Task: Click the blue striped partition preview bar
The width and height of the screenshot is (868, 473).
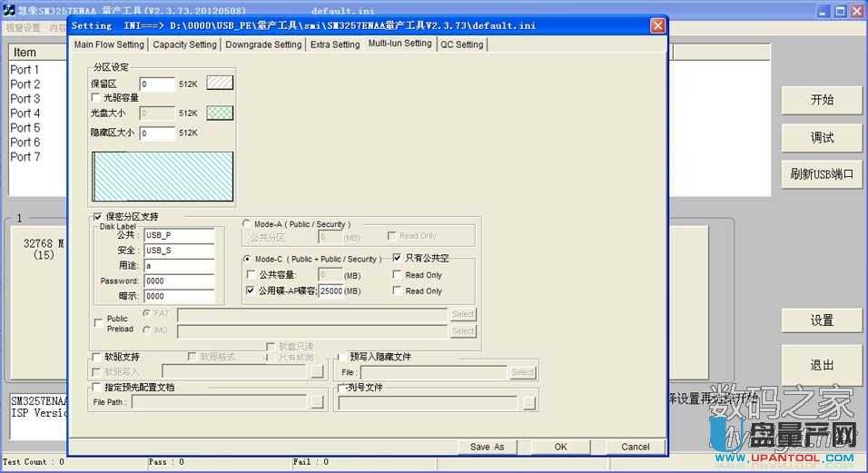Action: 163,176
